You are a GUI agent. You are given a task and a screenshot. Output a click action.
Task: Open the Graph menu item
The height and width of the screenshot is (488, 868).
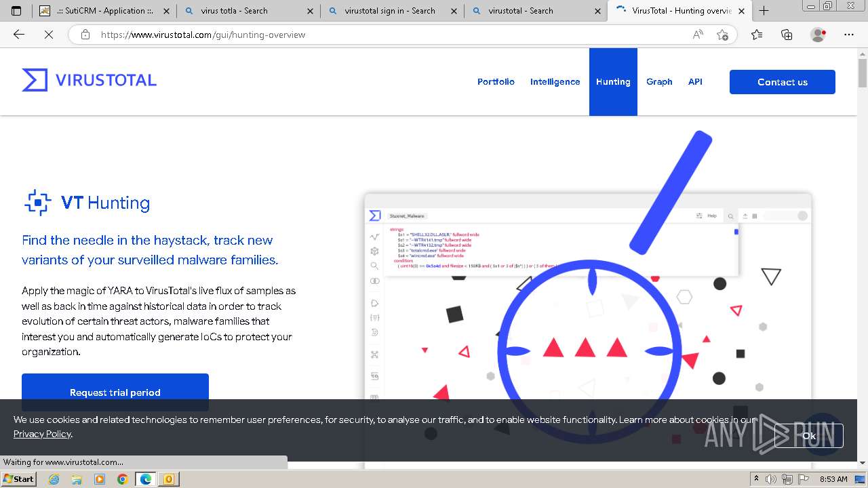659,81
